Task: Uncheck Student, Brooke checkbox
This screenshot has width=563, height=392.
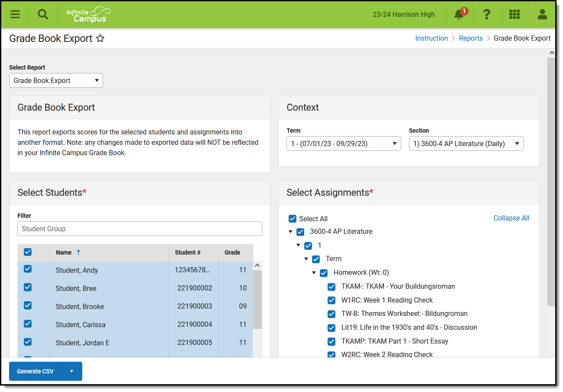Action: [28, 305]
